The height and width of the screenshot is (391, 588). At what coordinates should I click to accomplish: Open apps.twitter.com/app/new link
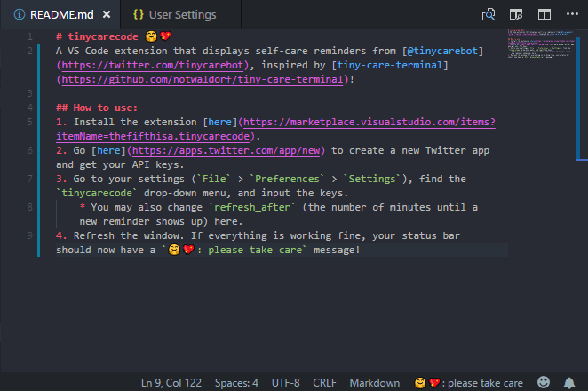coord(226,150)
